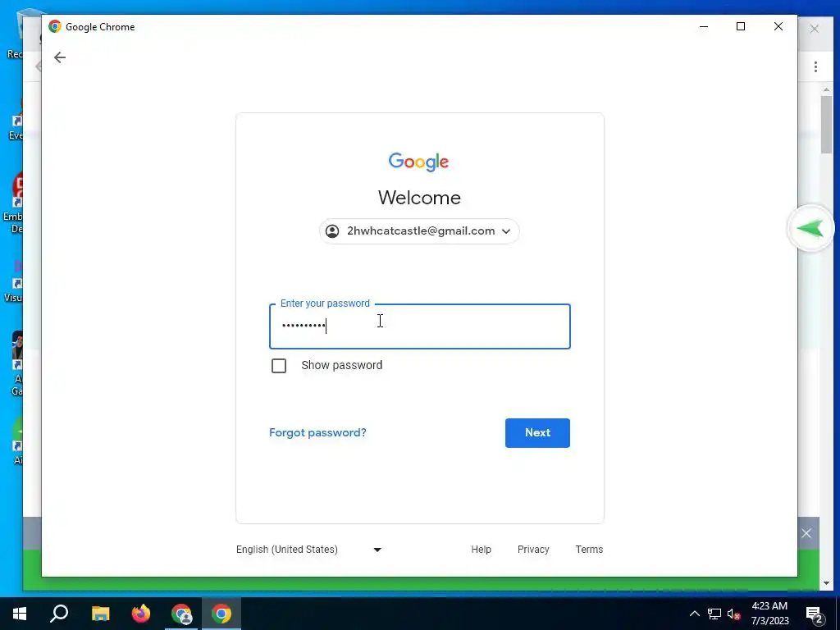Expand the English (United States) language dropdown
Screen dimensions: 840x630
coord(308,550)
